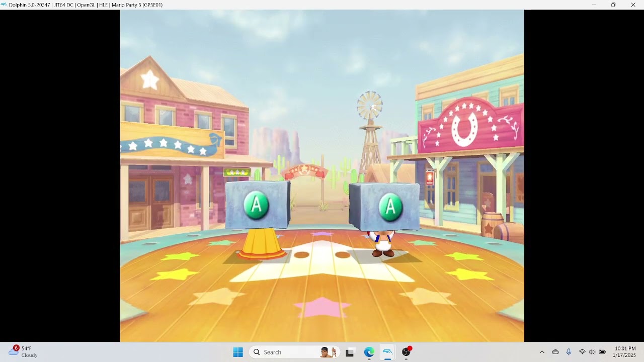
Task: Click the white star on the pink building
Action: [x=149, y=79]
